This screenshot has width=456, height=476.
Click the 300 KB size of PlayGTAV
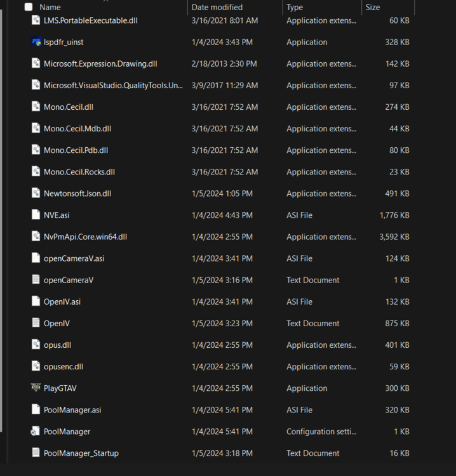point(397,388)
